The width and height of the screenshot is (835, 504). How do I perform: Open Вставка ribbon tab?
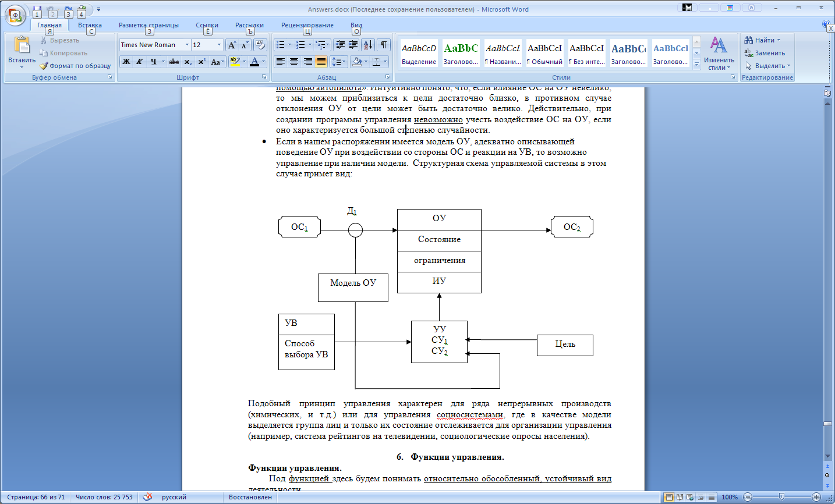[90, 25]
